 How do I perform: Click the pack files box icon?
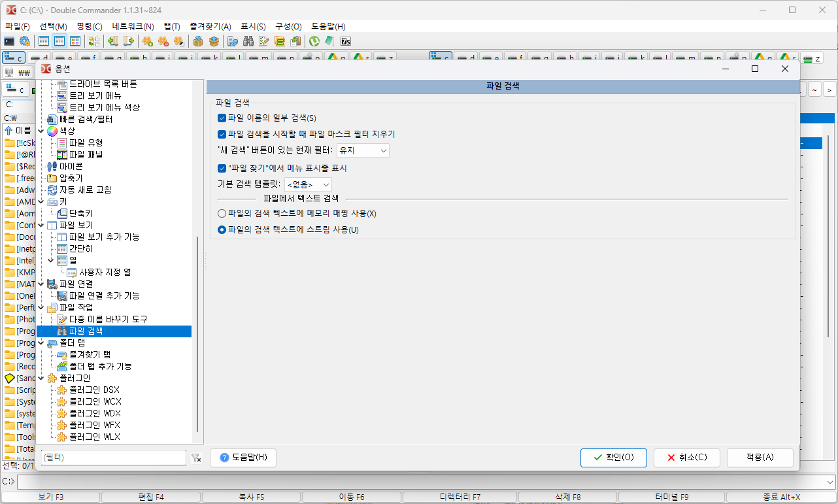point(198,41)
